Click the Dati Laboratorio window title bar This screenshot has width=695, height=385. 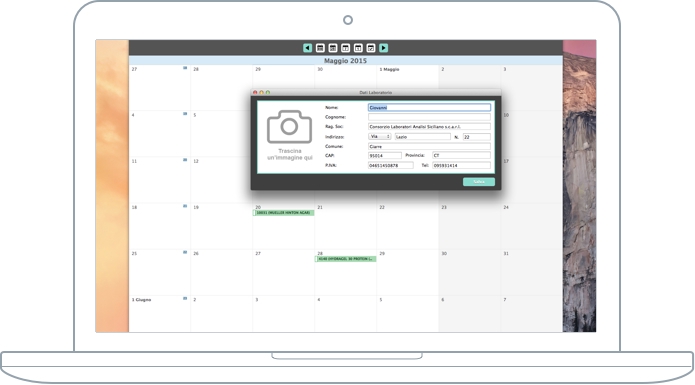coord(376,92)
